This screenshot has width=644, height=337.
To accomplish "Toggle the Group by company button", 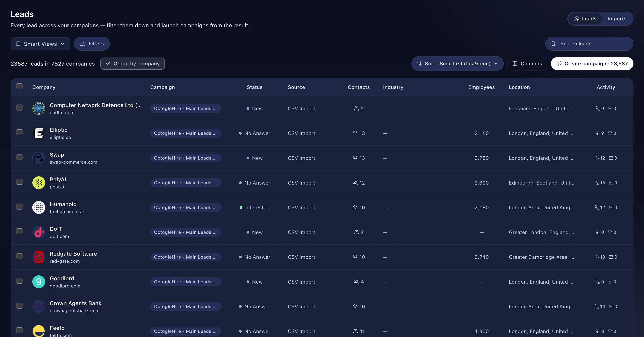I will click(x=133, y=64).
